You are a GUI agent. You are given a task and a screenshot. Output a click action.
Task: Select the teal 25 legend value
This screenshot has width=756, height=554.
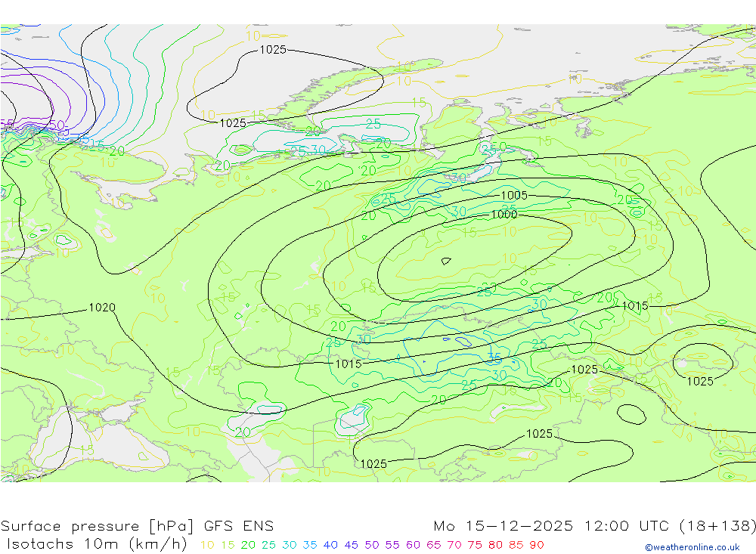(268, 546)
